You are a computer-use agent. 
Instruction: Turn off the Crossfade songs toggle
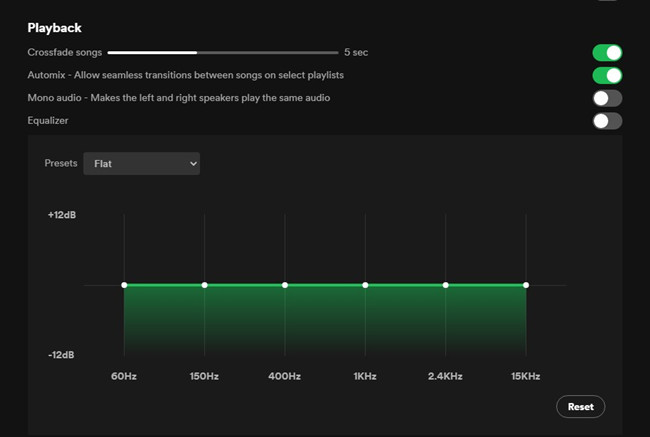tap(607, 53)
